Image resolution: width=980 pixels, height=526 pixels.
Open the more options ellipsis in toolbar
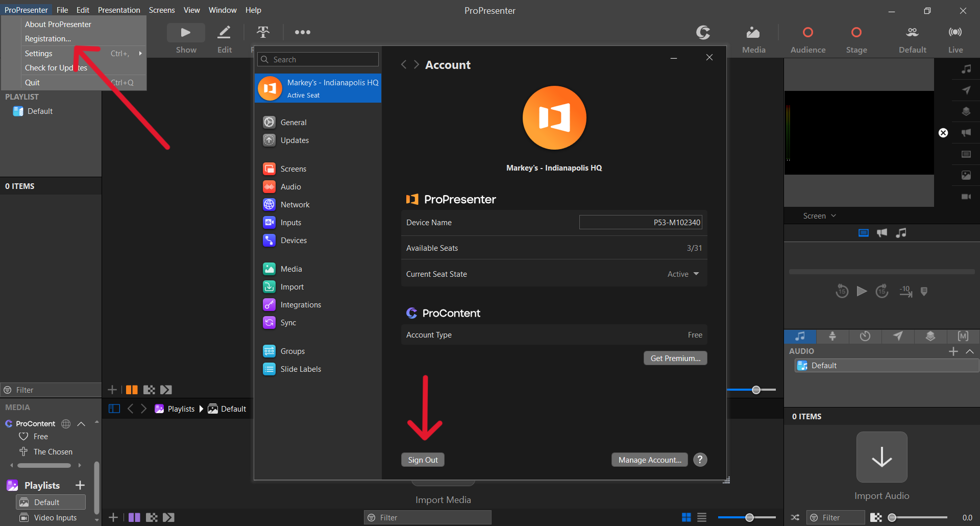pos(302,32)
